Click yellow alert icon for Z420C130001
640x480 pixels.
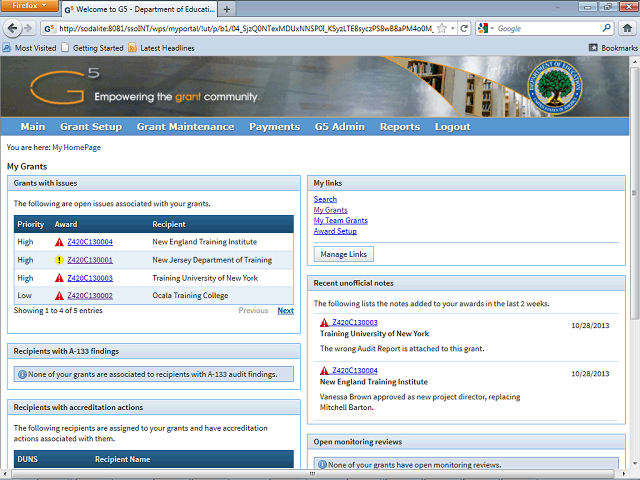tap(59, 260)
